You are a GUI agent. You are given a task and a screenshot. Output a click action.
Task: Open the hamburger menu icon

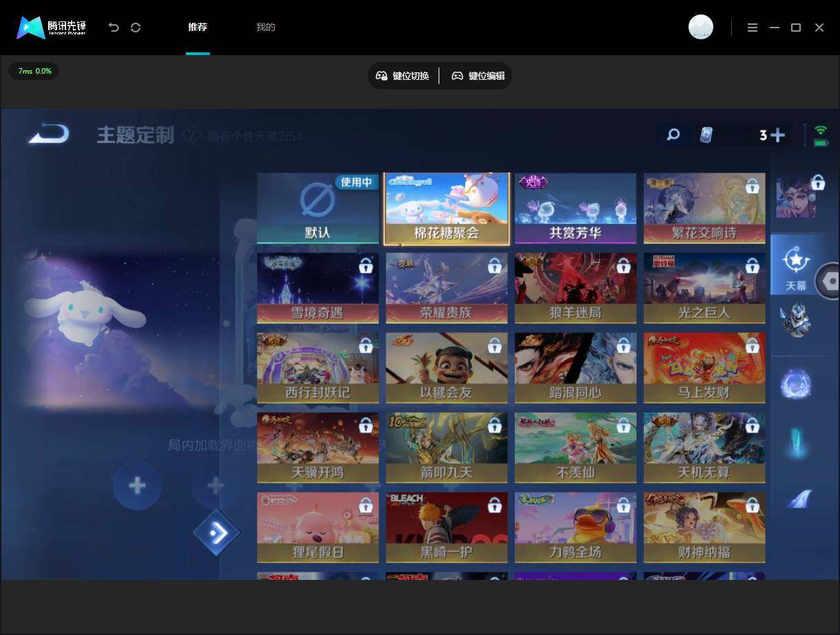[753, 28]
